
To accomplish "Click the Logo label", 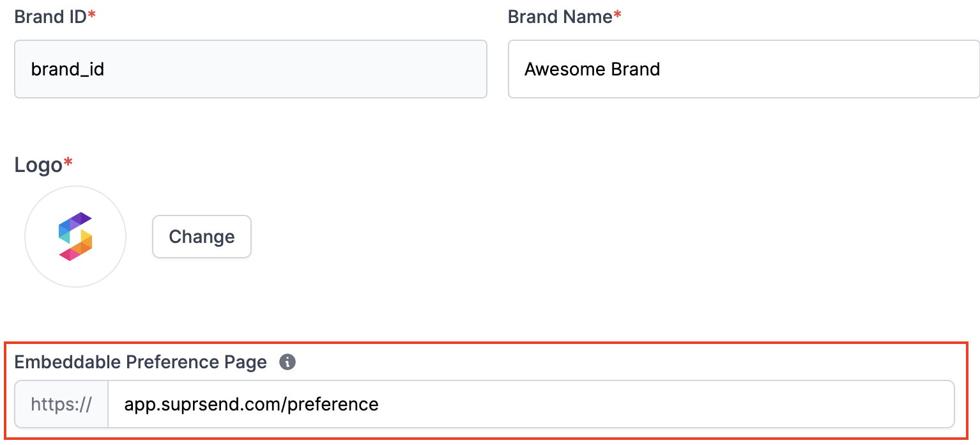I will pos(38,165).
